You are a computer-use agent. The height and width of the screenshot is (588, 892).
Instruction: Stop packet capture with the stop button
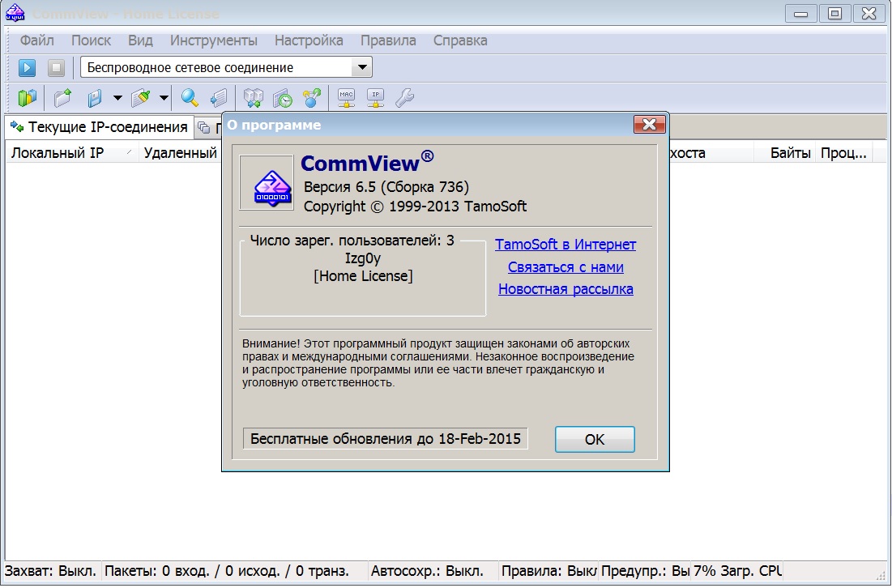click(57, 68)
